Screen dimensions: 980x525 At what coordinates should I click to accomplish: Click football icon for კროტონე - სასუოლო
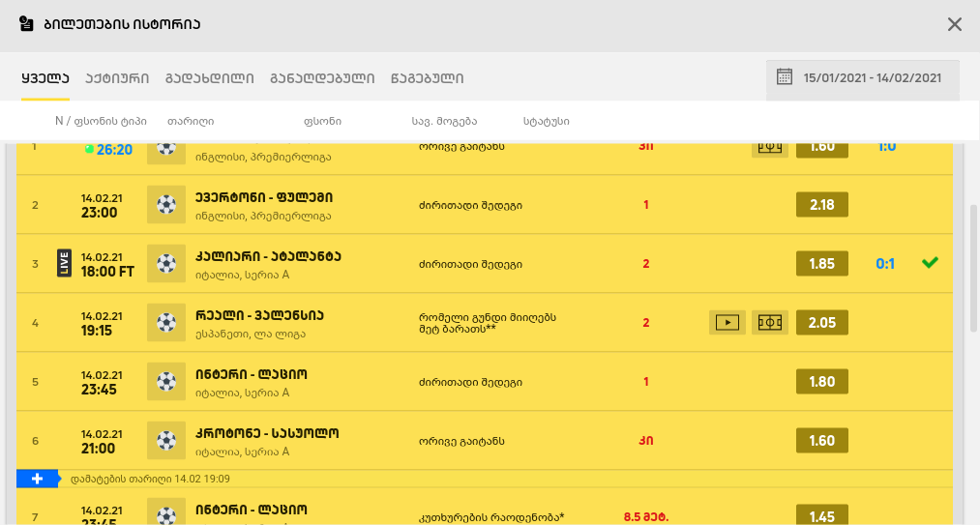tap(166, 440)
